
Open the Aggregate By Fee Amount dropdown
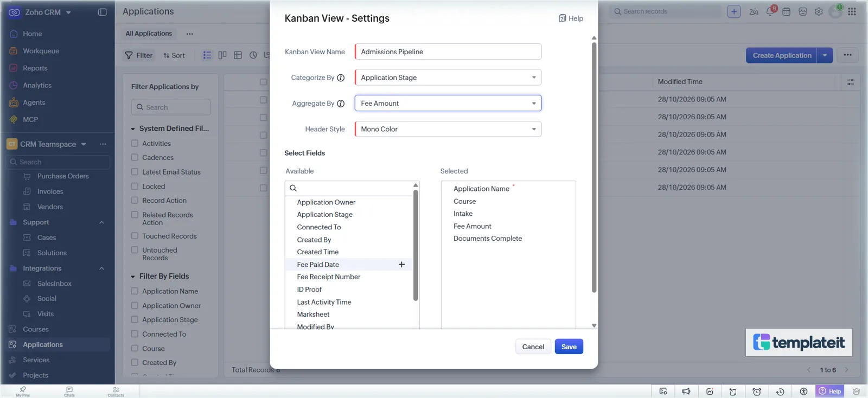(x=448, y=103)
